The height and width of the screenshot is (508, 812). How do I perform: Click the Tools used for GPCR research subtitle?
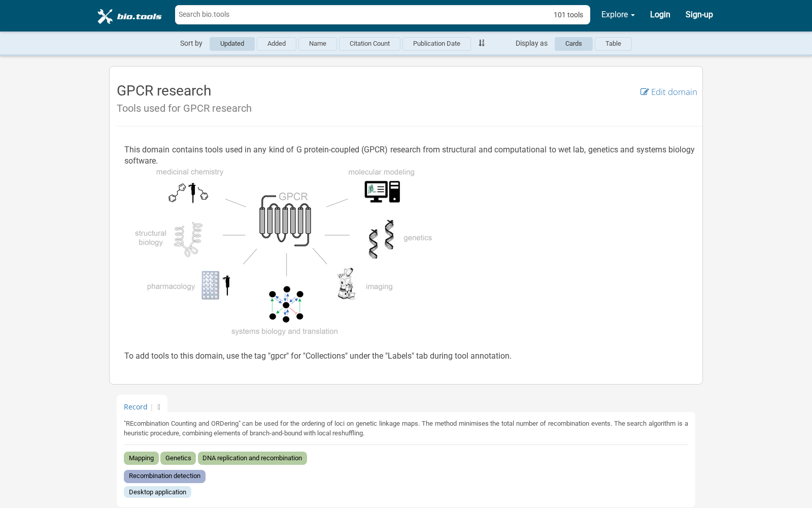tap(184, 108)
